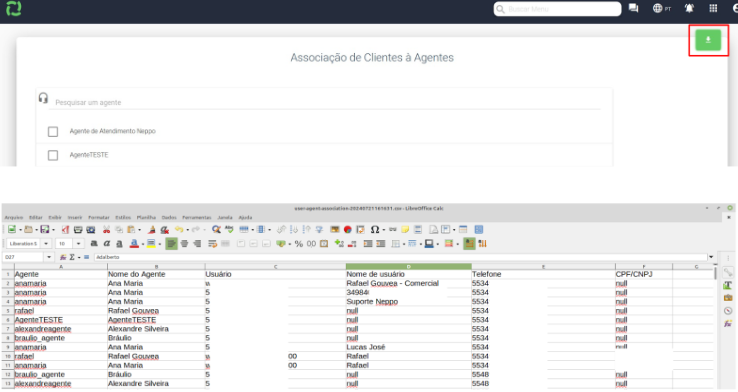Viewport: 738px width, 392px height.
Task: Toggle Align Right
Action: [197, 243]
